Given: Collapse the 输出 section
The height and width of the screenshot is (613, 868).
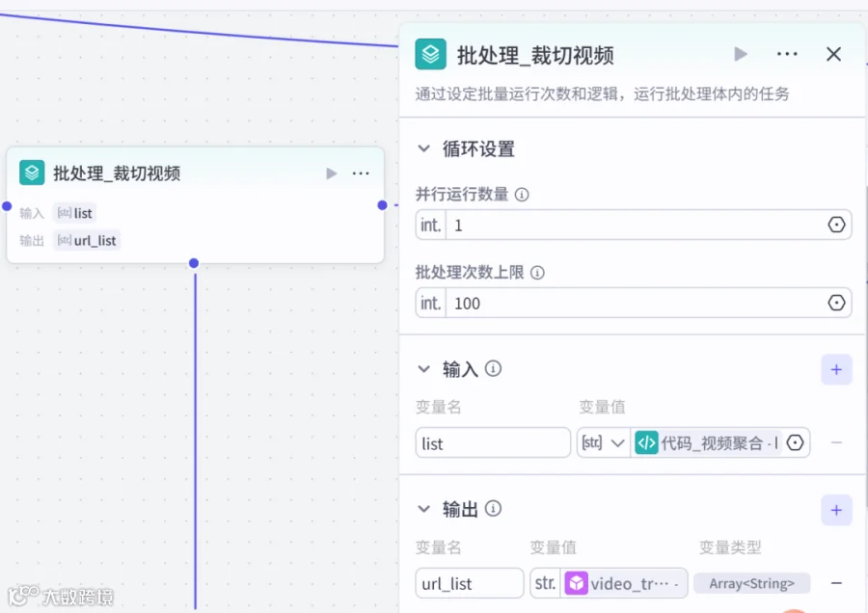Looking at the screenshot, I should (x=423, y=509).
